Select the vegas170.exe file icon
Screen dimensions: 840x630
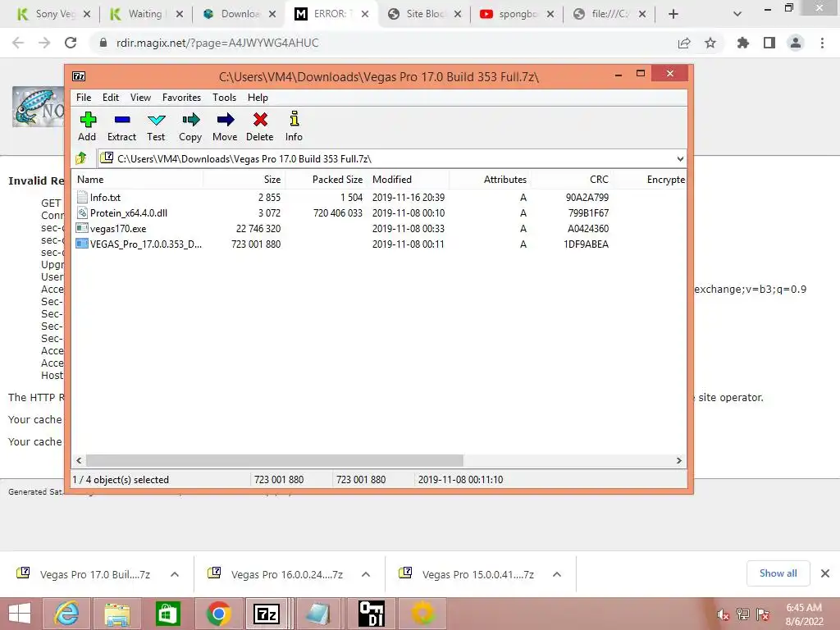[82, 228]
